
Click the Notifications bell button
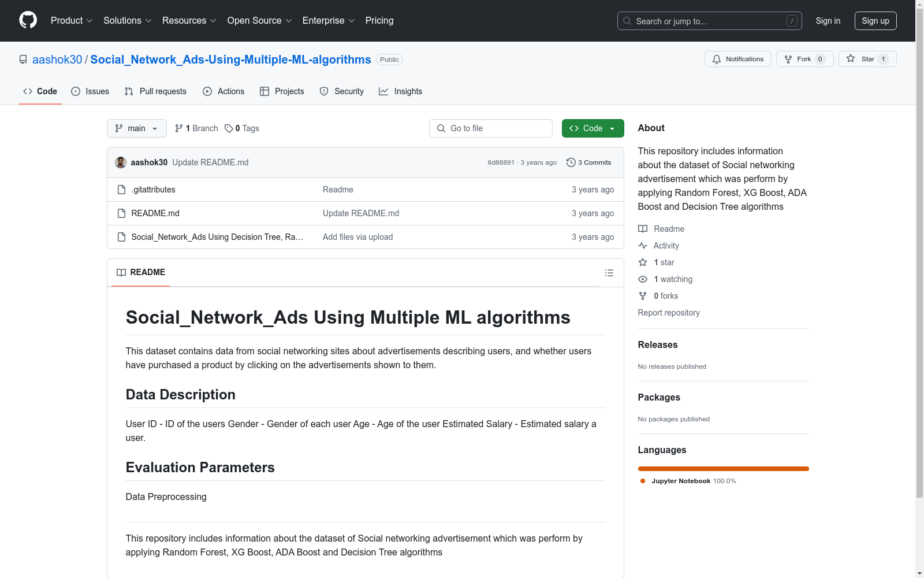[737, 59]
